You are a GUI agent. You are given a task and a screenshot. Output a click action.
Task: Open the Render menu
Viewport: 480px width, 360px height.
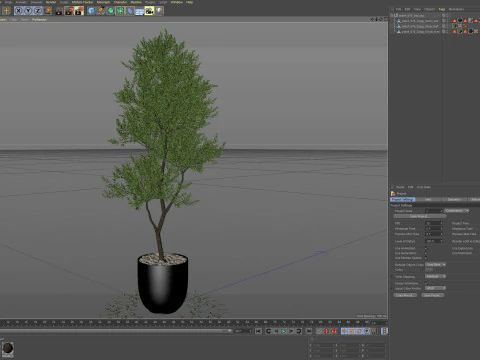click(x=51, y=2)
